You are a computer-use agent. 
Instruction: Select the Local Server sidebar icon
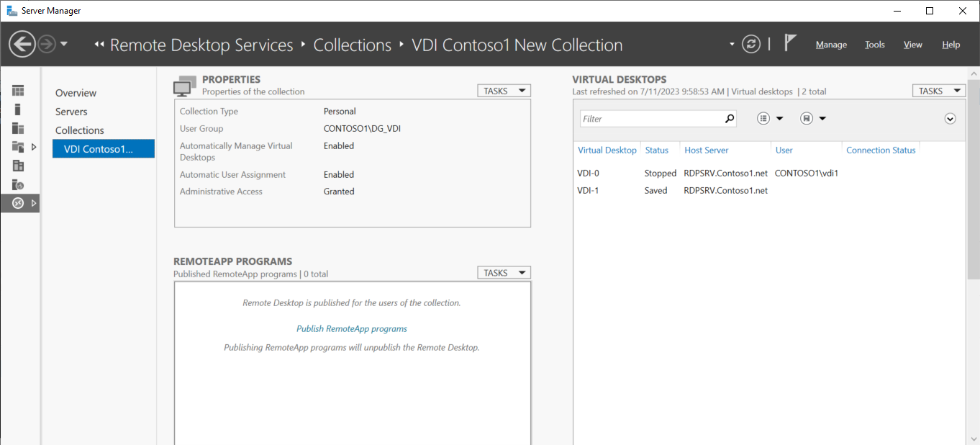(18, 109)
